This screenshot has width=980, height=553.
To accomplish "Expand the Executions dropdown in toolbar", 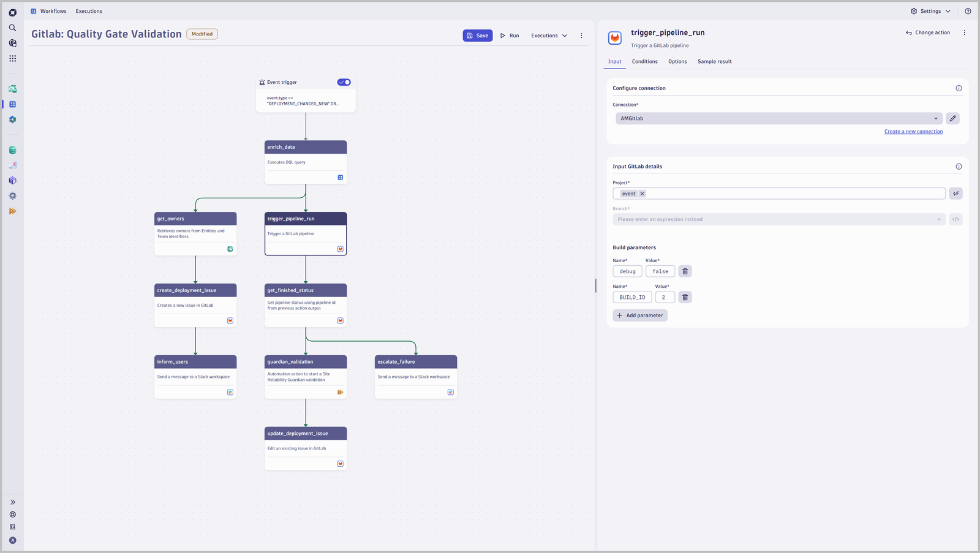I will pos(549,36).
